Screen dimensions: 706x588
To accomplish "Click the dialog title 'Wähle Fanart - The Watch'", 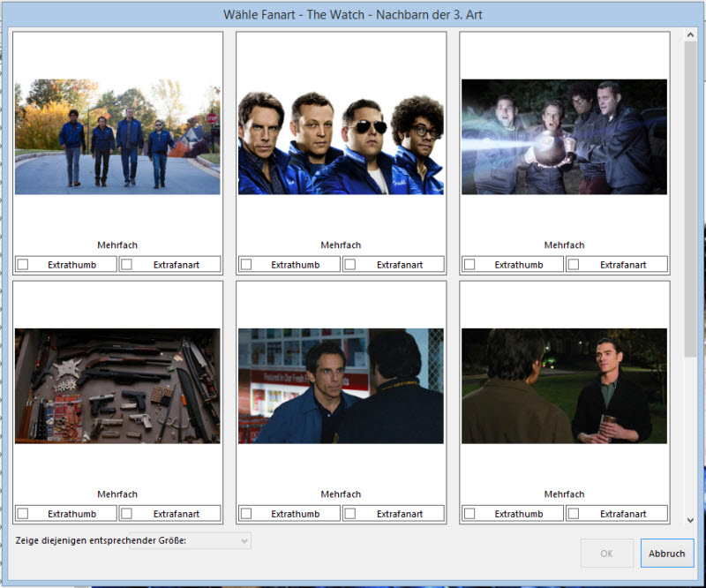I will [352, 14].
